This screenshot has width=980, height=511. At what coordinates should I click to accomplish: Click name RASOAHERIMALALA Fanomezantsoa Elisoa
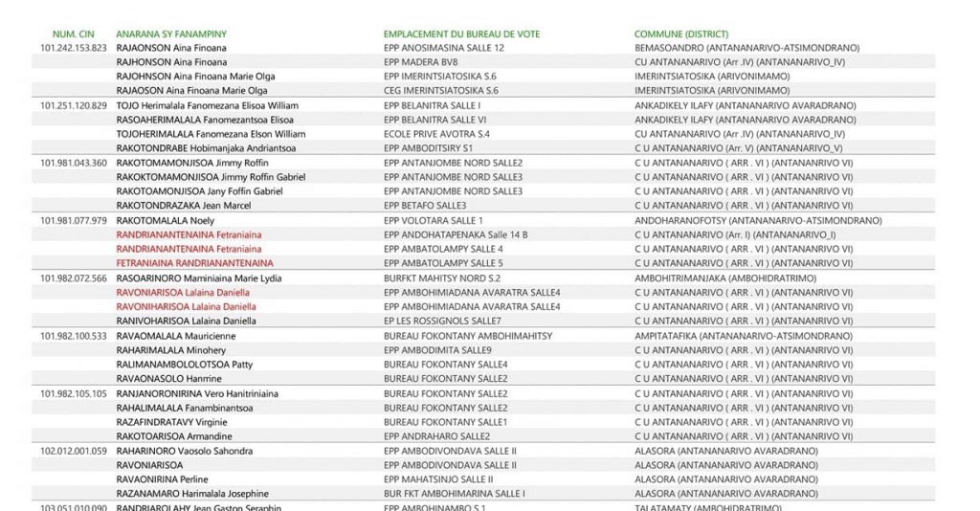(x=205, y=120)
